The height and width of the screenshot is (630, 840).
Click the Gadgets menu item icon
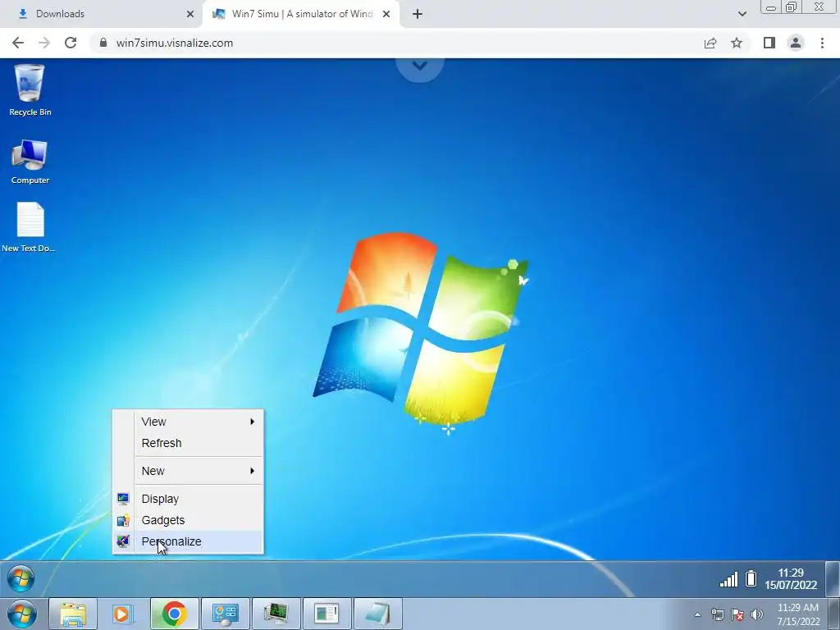click(123, 520)
